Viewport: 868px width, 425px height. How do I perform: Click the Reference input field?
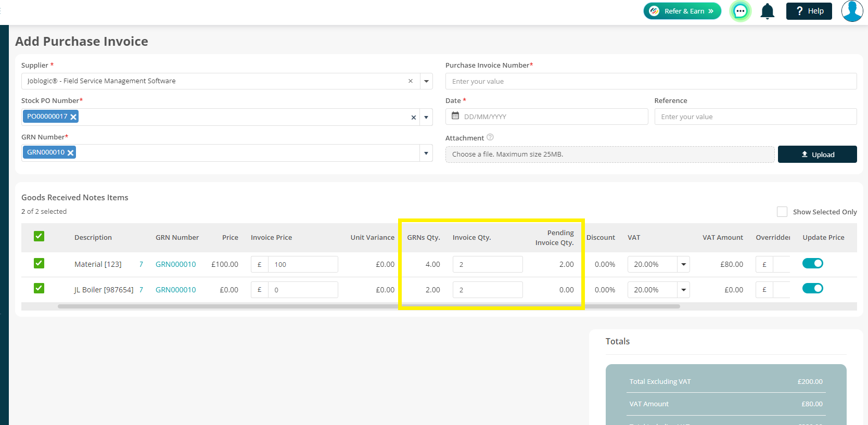point(756,117)
